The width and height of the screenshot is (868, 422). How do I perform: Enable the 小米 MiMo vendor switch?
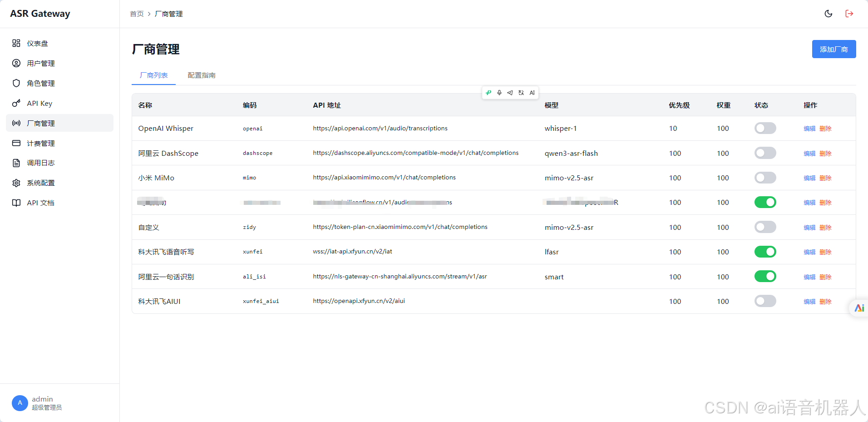765,178
